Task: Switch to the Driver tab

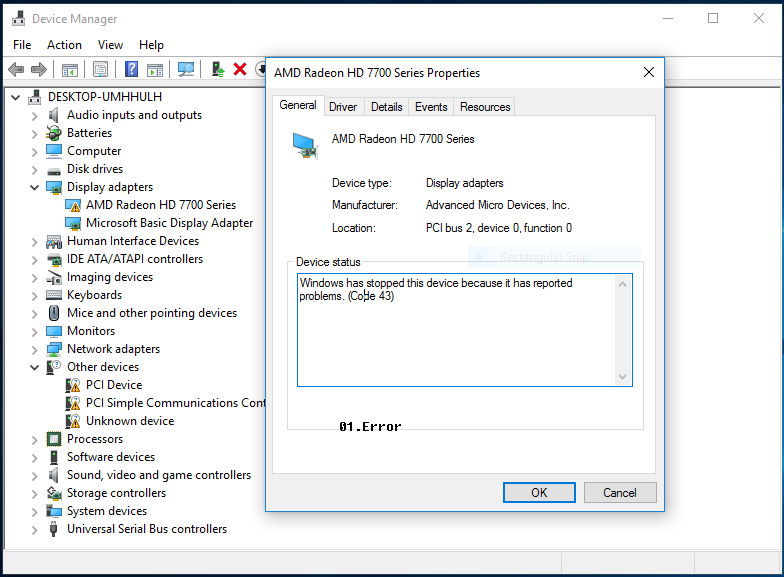Action: (x=343, y=107)
